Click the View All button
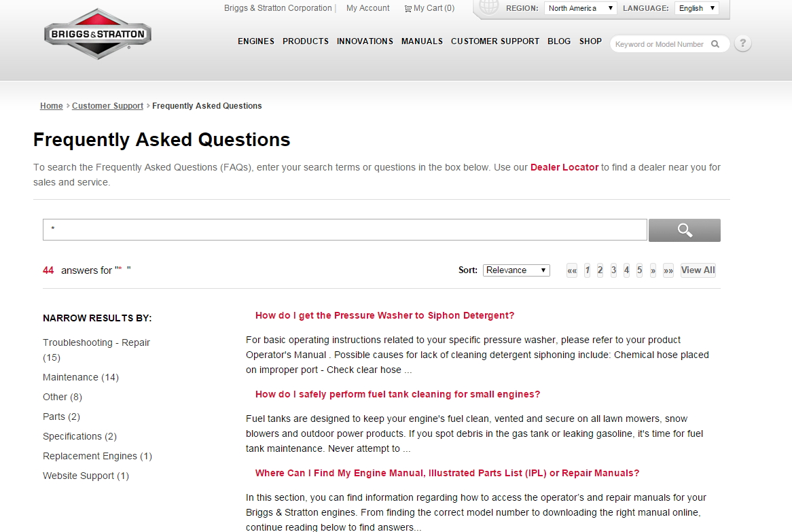Image resolution: width=792 pixels, height=532 pixels. point(698,270)
